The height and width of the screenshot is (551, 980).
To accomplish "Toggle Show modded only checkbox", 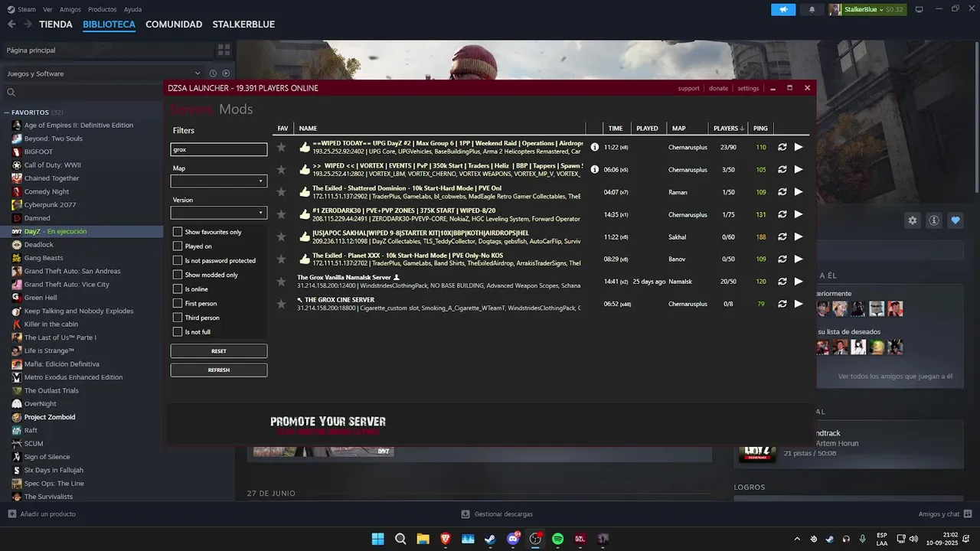I will click(x=178, y=275).
